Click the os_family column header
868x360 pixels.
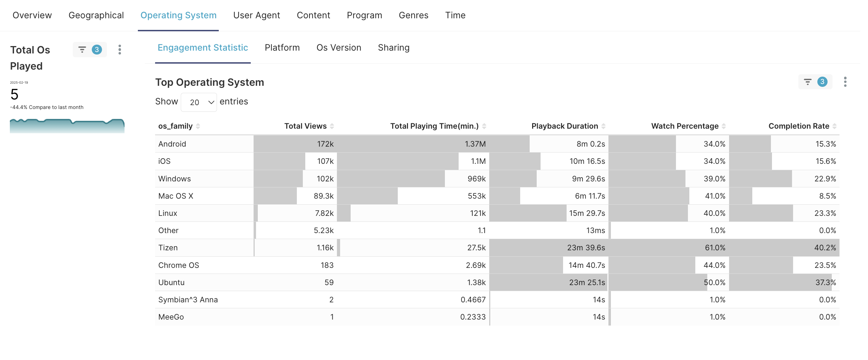coord(175,126)
